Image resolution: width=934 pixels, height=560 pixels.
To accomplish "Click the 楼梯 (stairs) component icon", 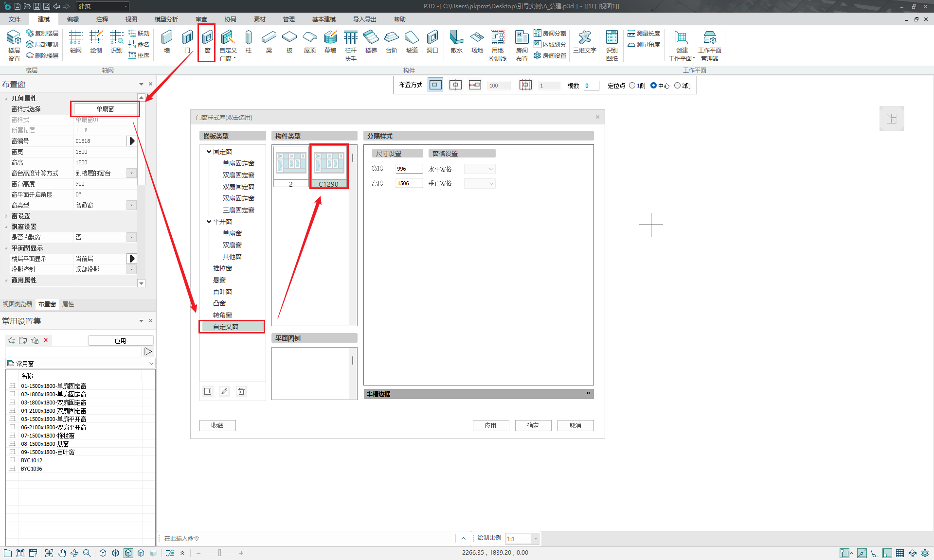I will pyautogui.click(x=371, y=42).
